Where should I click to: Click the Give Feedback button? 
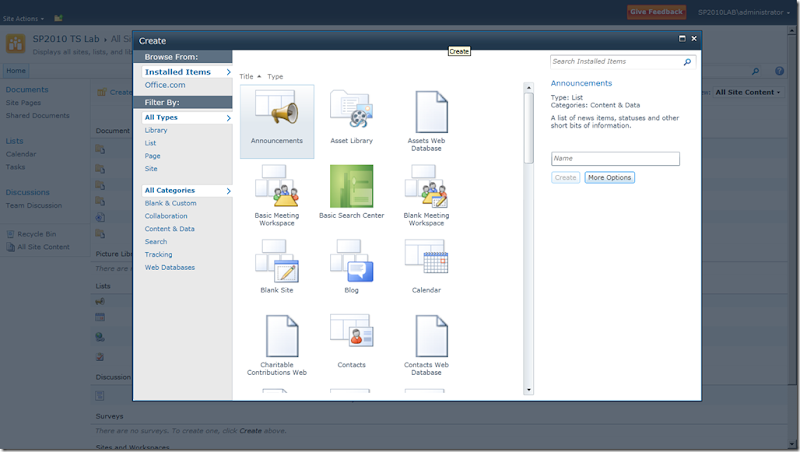pos(656,12)
